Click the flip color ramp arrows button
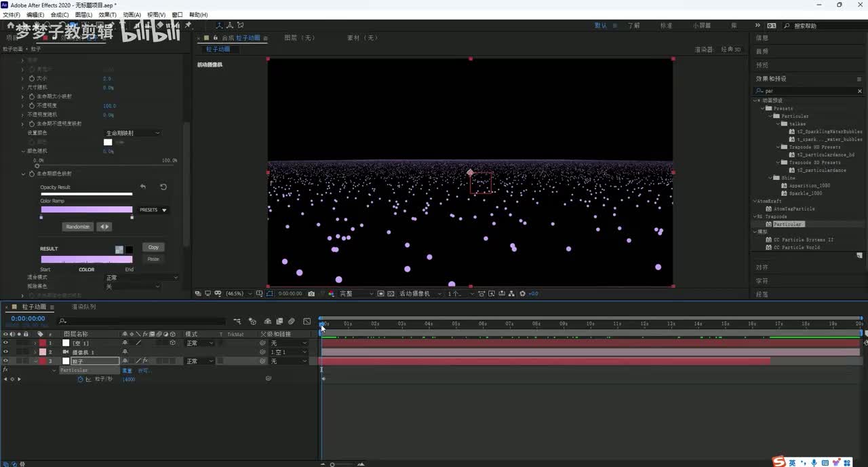The height and width of the screenshot is (467, 868). (104, 227)
